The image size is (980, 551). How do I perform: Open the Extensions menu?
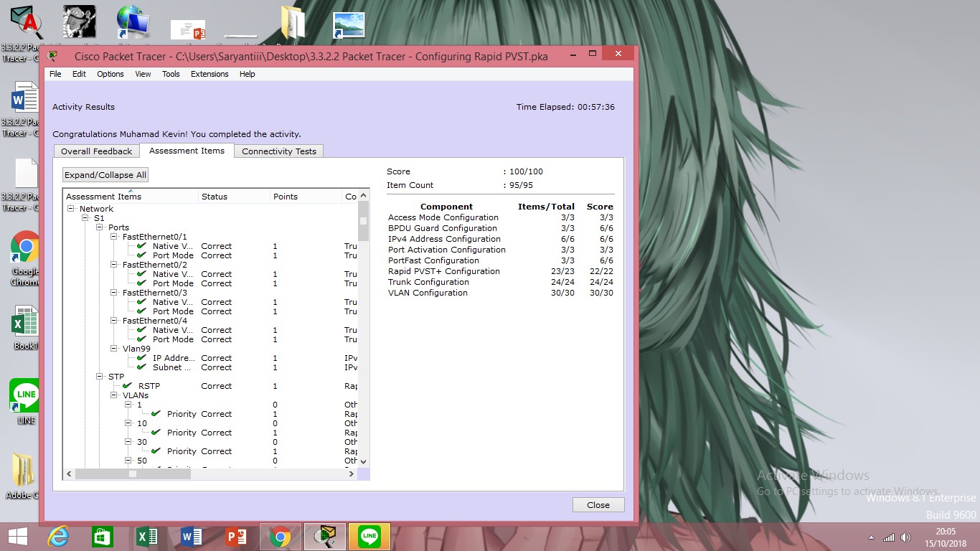point(209,74)
